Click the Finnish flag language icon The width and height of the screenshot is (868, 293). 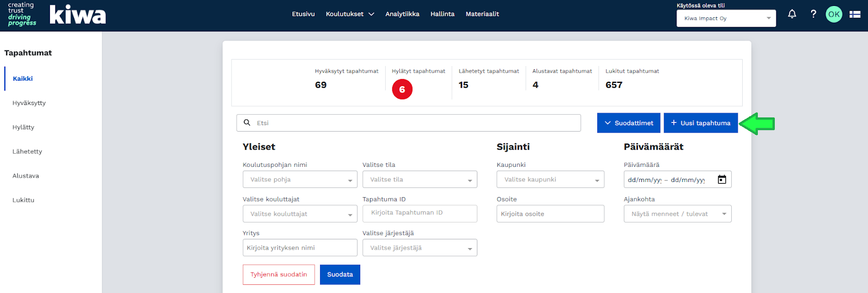click(855, 15)
